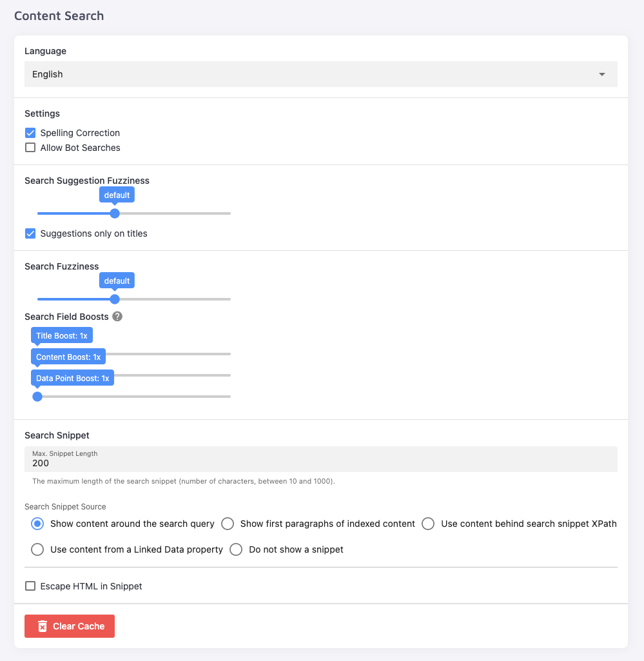Click the trash icon on Clear Cache

(x=43, y=626)
